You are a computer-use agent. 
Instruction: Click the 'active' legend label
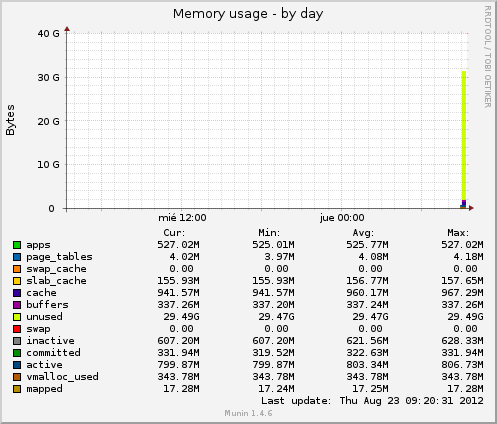pyautogui.click(x=44, y=365)
